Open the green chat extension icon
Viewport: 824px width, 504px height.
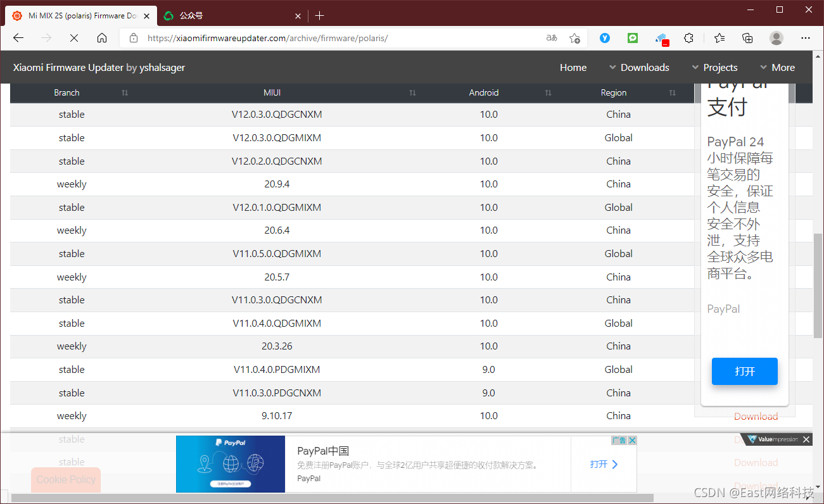tap(633, 38)
